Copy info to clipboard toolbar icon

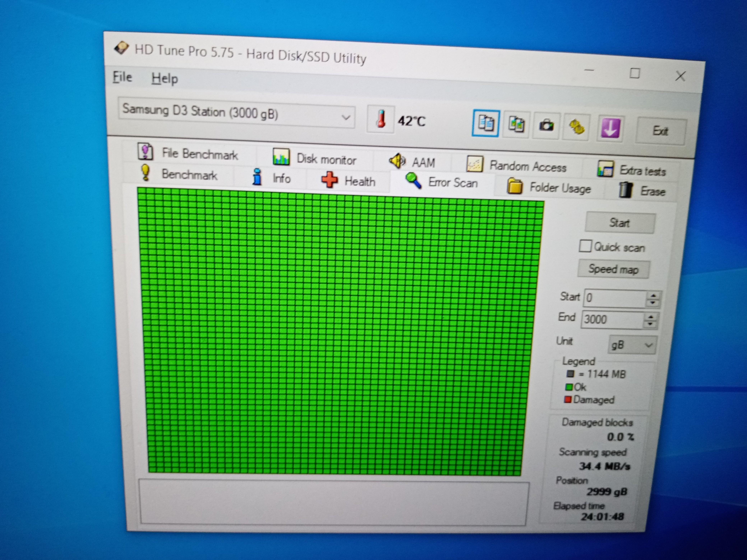(x=486, y=123)
